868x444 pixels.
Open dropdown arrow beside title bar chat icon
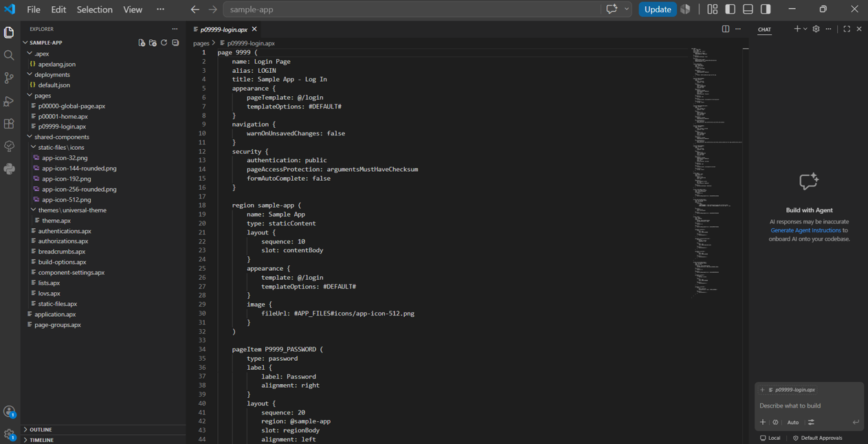pyautogui.click(x=627, y=9)
